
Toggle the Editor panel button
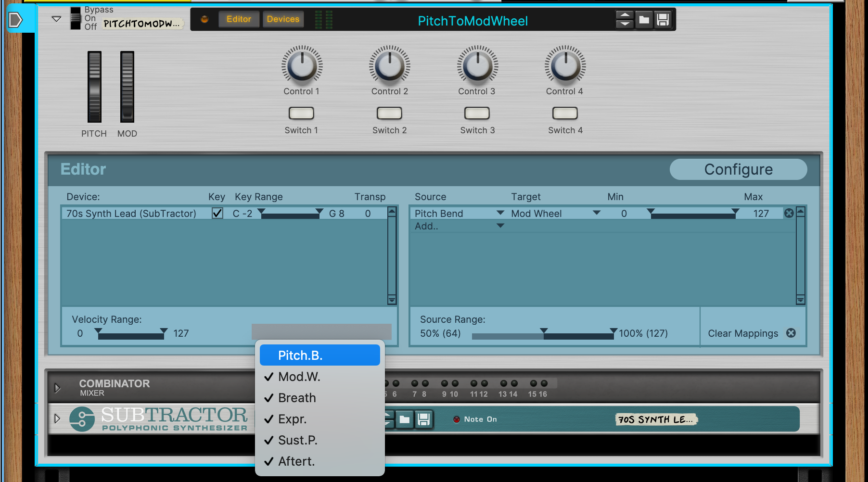239,19
